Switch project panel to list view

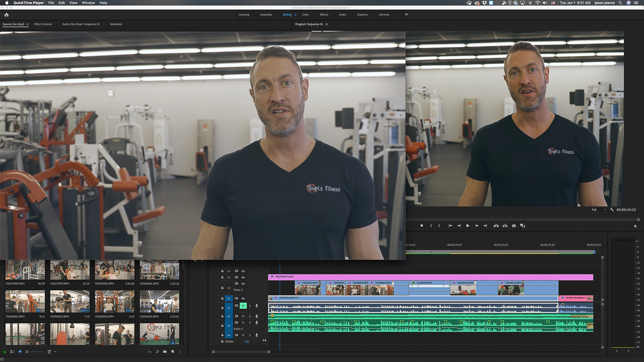13,351
